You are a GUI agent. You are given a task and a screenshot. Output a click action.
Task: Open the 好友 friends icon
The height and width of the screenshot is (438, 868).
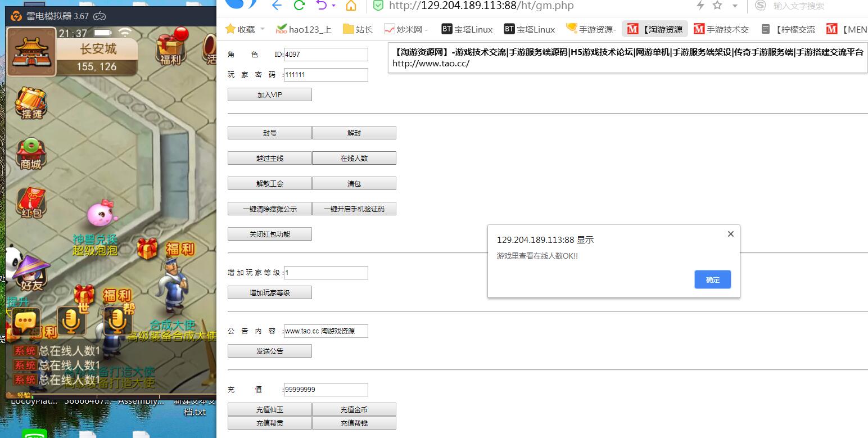point(30,273)
